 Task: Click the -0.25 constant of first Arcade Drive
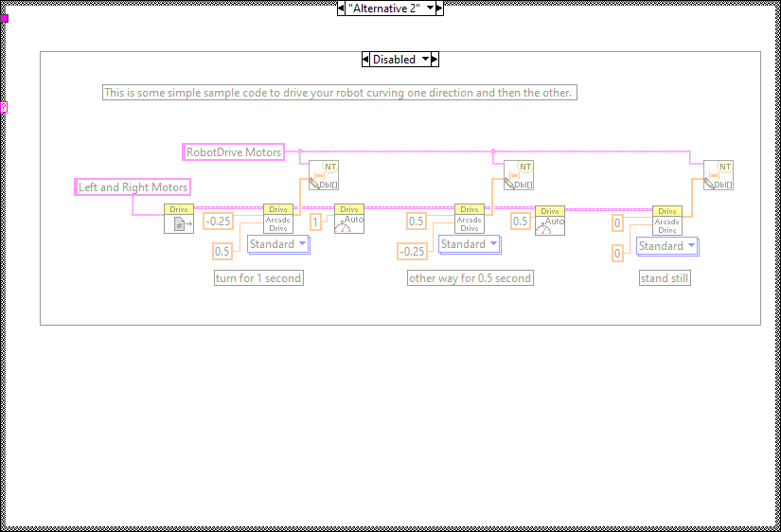tap(219, 222)
